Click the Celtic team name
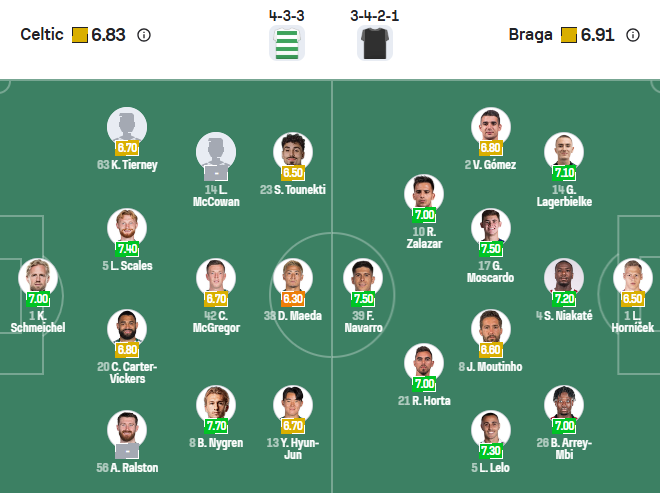660x493 pixels. tap(42, 35)
